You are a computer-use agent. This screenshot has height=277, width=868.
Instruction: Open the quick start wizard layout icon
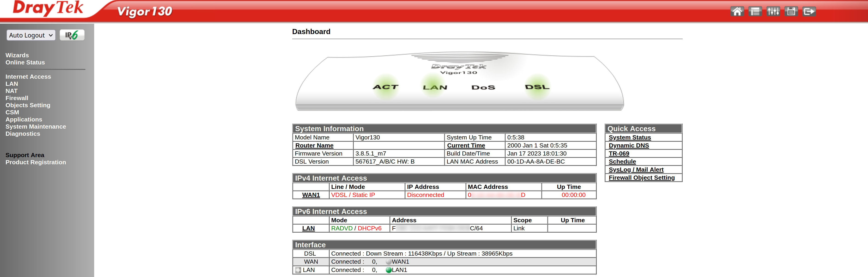click(755, 12)
